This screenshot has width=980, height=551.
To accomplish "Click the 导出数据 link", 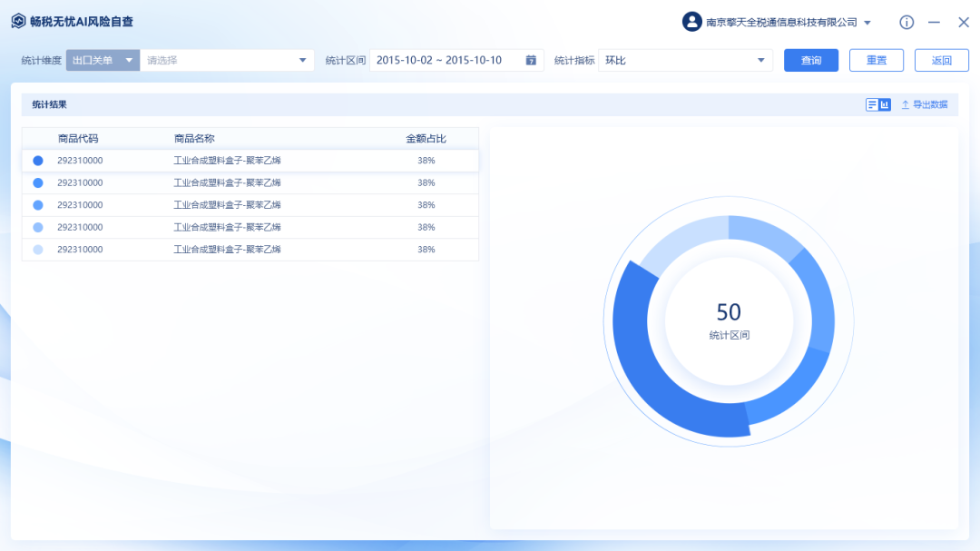I will (x=930, y=104).
